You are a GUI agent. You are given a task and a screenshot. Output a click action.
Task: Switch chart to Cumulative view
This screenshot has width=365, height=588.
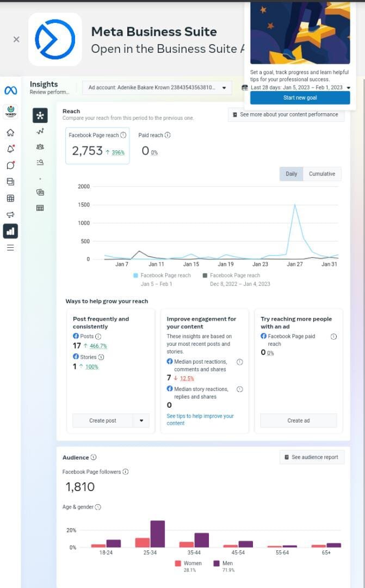pyautogui.click(x=322, y=174)
